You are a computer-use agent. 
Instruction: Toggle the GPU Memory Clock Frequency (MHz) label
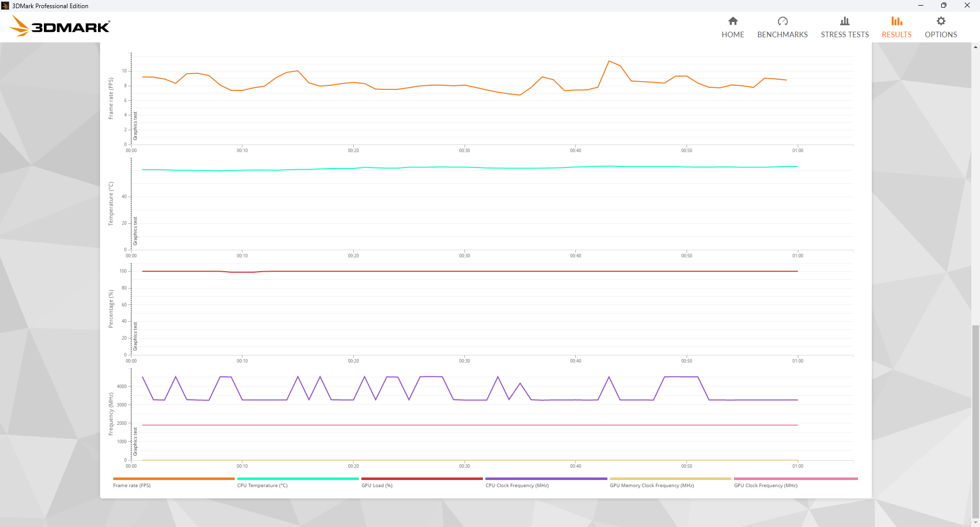click(652, 486)
